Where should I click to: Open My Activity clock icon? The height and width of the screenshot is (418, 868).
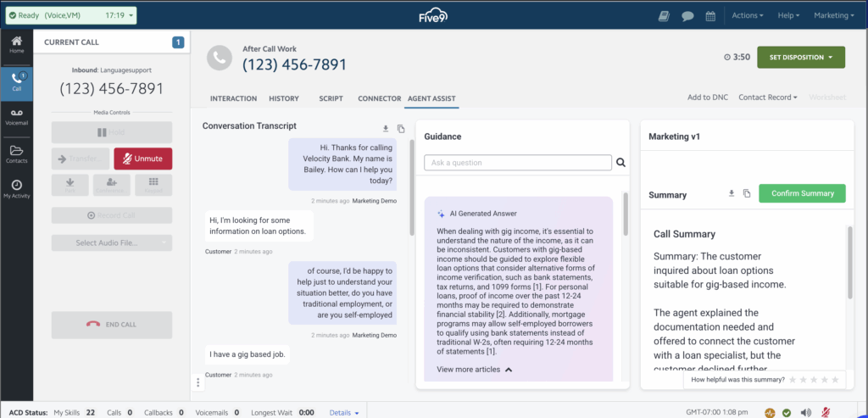tap(16, 188)
